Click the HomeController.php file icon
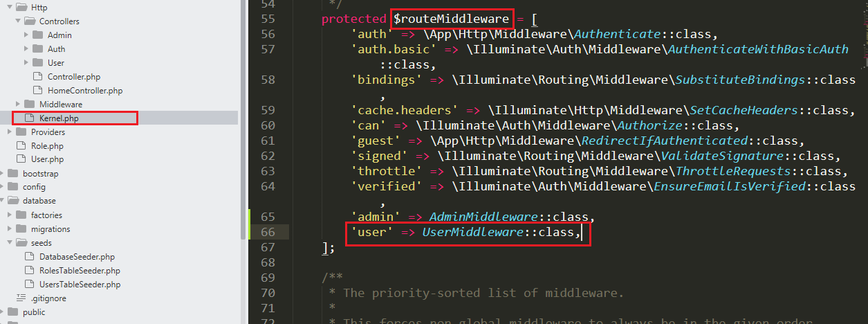Image resolution: width=868 pixels, height=324 pixels. [x=37, y=91]
